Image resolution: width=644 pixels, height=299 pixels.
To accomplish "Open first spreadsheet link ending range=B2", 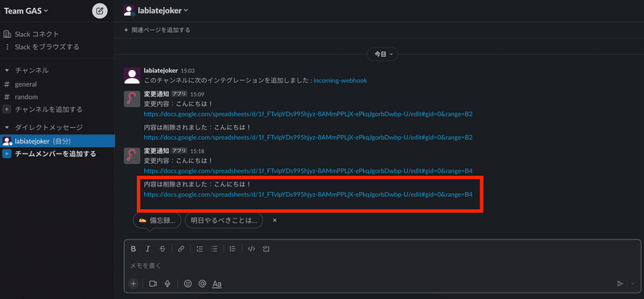I will point(308,113).
